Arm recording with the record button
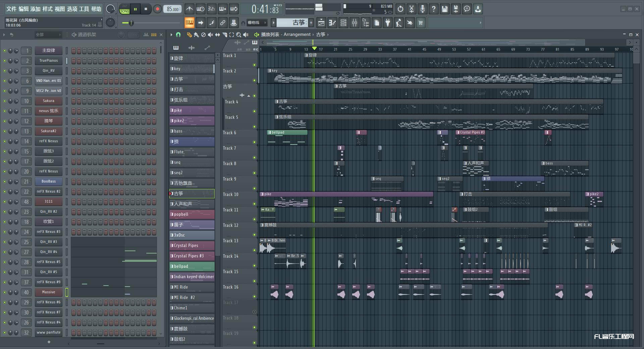Viewport: 644px width, 349px height. (x=157, y=9)
